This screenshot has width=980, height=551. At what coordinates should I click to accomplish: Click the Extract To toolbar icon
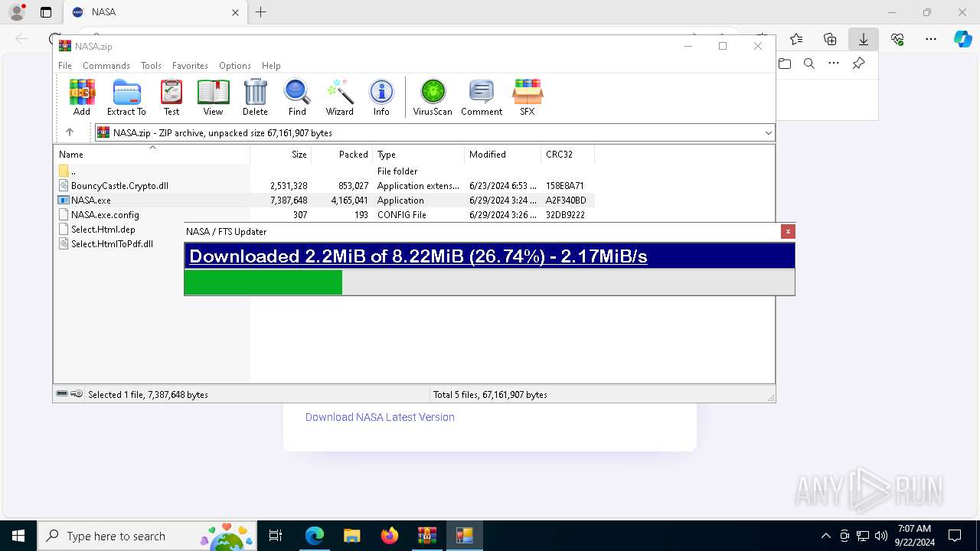tap(126, 97)
